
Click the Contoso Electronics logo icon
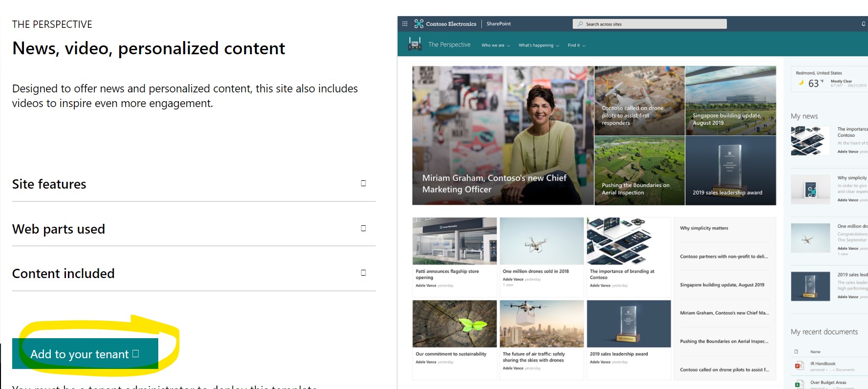(x=419, y=23)
